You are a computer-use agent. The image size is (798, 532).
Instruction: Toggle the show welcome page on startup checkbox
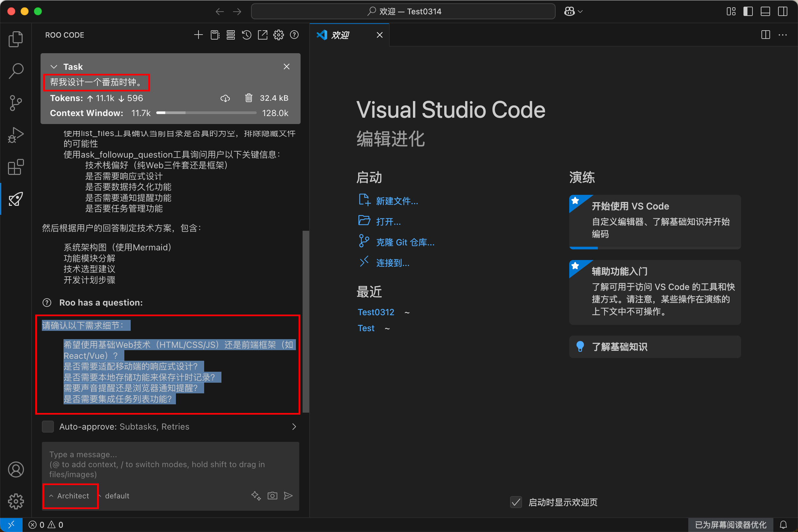tap(516, 502)
